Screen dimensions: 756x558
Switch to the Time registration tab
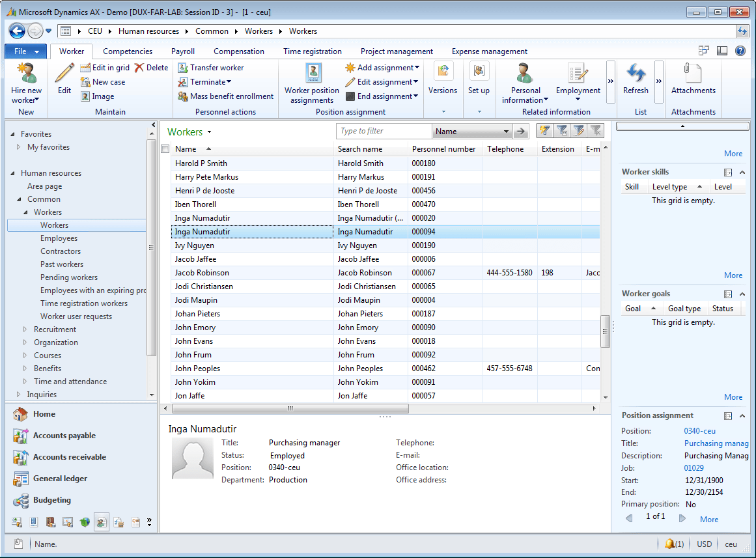[x=313, y=51]
